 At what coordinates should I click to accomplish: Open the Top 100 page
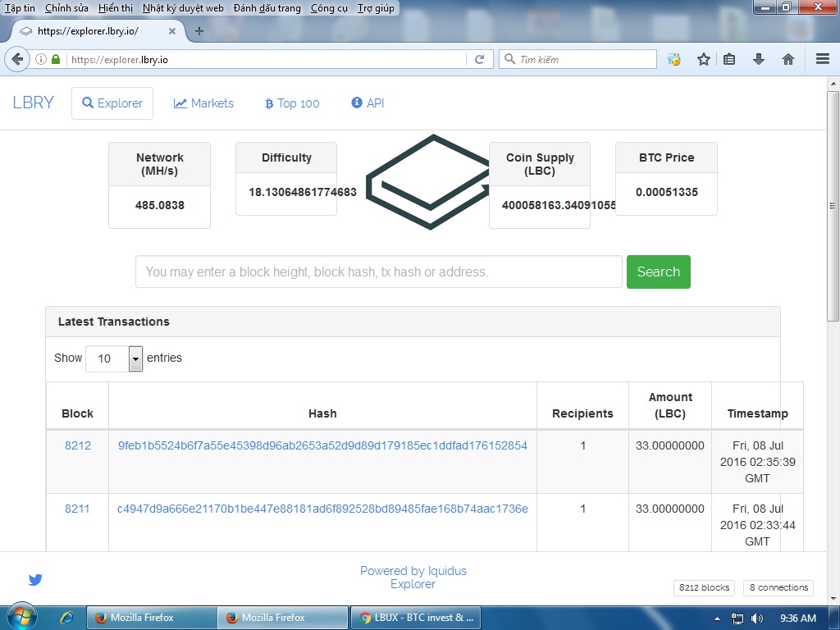(x=292, y=103)
